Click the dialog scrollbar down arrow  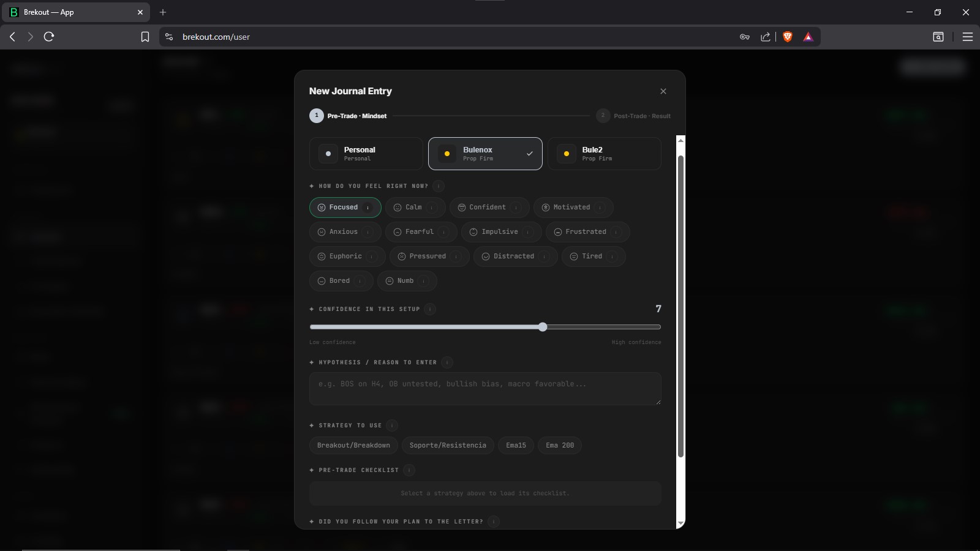pyautogui.click(x=680, y=523)
